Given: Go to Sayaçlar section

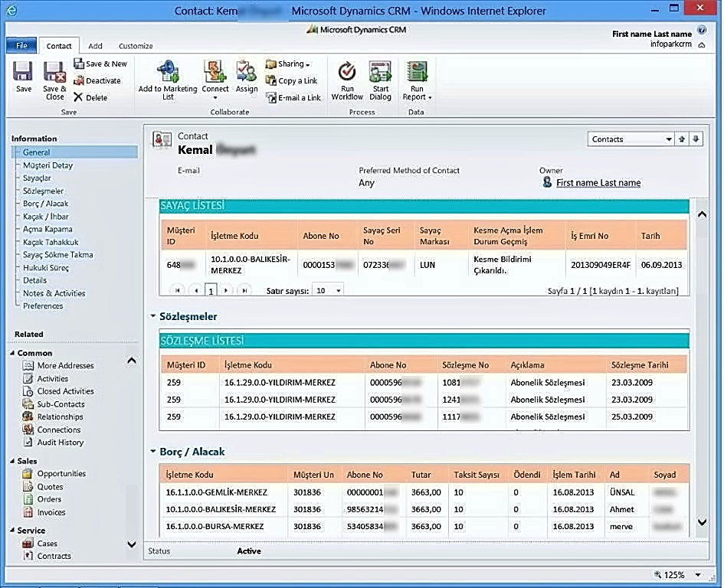Looking at the screenshot, I should point(37,178).
